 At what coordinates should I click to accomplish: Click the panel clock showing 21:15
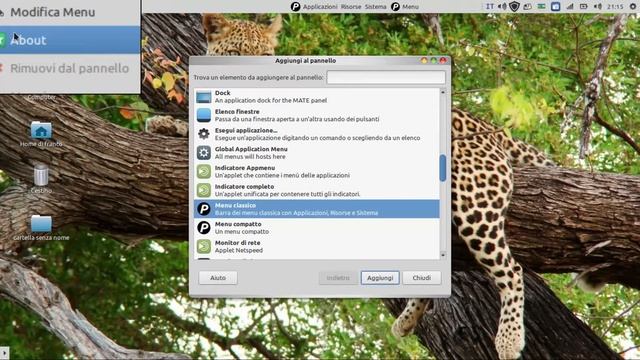click(x=615, y=7)
